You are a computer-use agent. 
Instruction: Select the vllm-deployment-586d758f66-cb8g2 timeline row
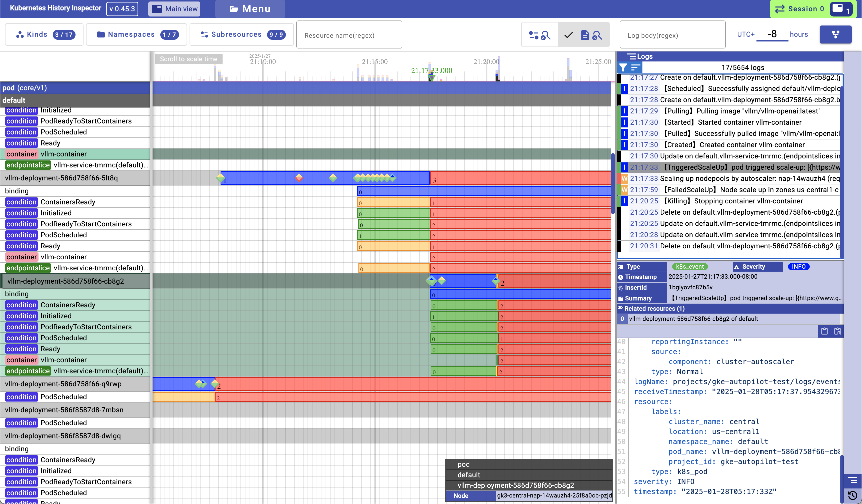75,281
